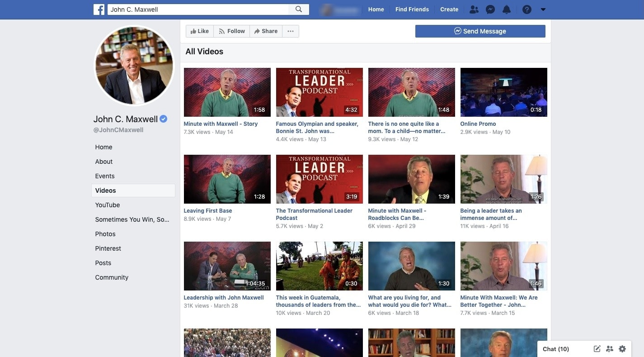The width and height of the screenshot is (644, 357).
Task: Open the Quick Help question icon
Action: click(x=527, y=10)
